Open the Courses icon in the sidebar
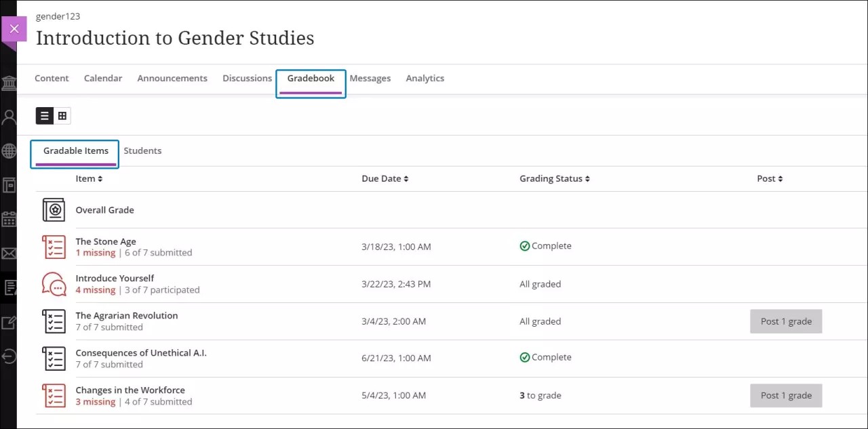Viewport: 868px width, 429px height. coord(9,185)
